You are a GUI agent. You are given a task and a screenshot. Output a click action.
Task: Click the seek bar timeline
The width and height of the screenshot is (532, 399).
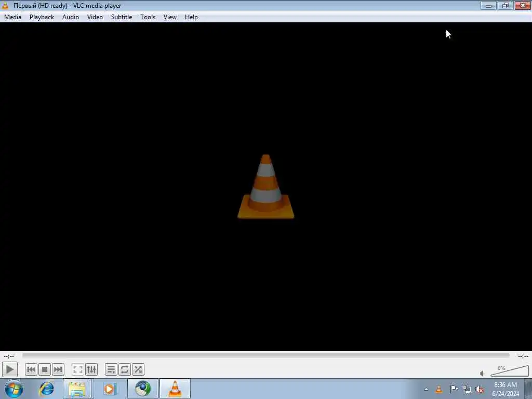(265, 355)
